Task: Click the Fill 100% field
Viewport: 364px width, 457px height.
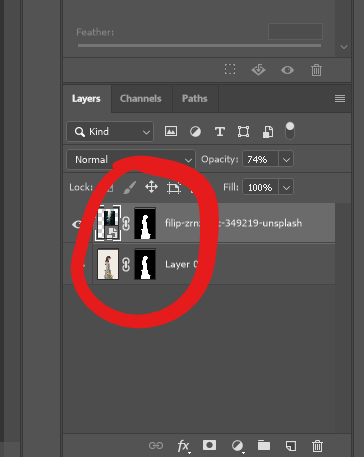Action: tap(260, 187)
